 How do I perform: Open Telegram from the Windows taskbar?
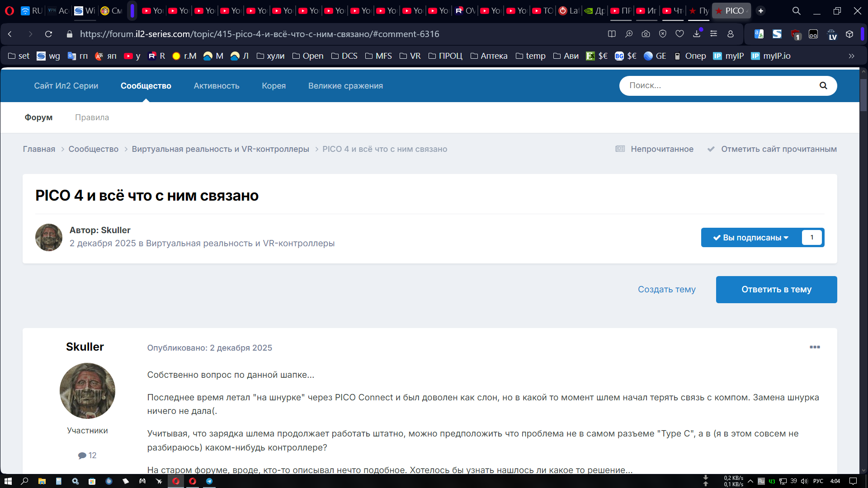pos(209,481)
